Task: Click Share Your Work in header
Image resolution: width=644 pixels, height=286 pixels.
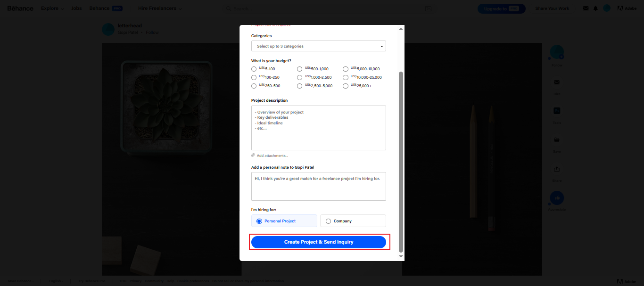Action: [553, 8]
